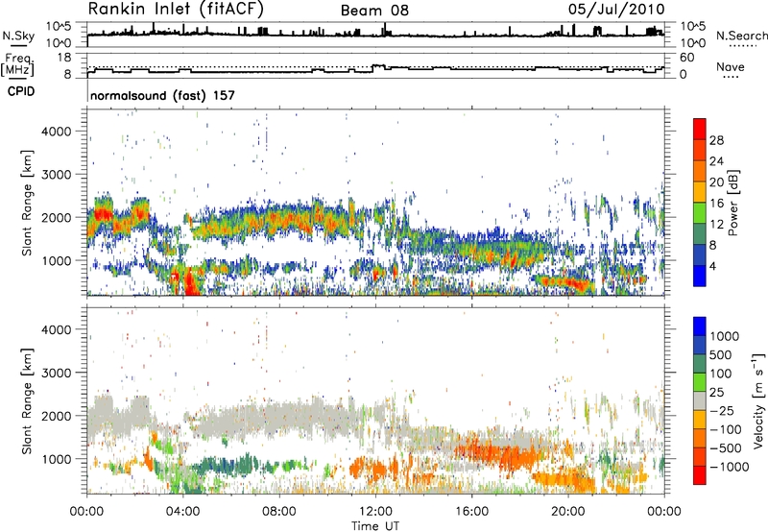768x532 pixels.
Task: Click the blue bottom of the power color bar
Action: [700, 276]
